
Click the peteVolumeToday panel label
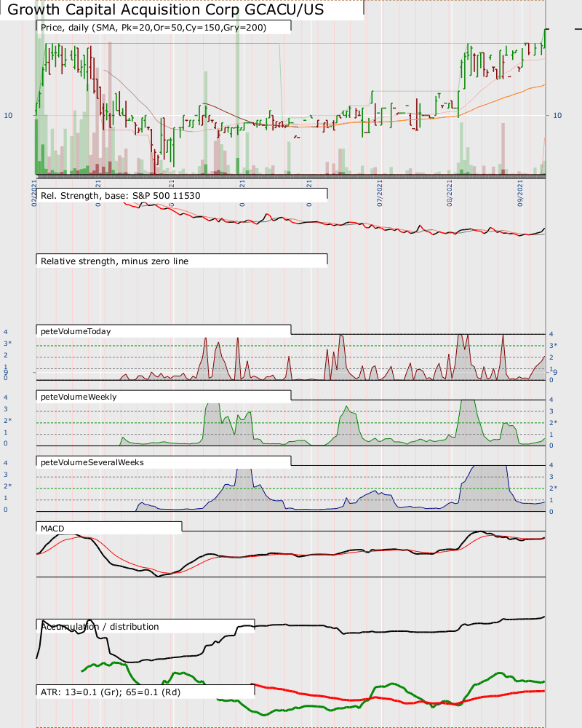(76, 331)
